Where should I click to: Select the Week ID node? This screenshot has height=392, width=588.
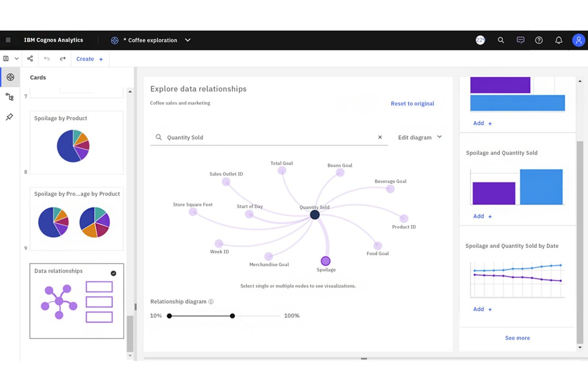(219, 243)
